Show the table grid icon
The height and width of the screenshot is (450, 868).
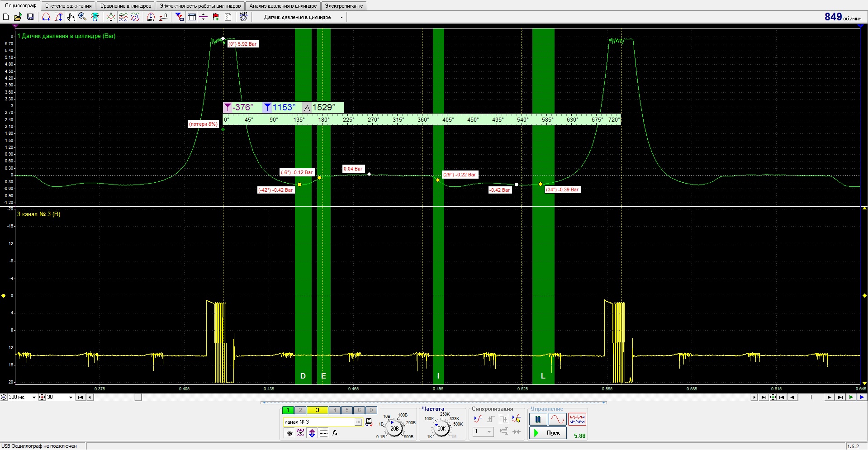coord(192,17)
